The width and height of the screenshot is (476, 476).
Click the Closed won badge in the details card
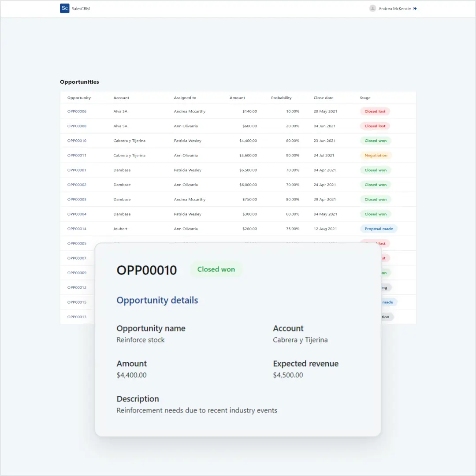pyautogui.click(x=216, y=269)
